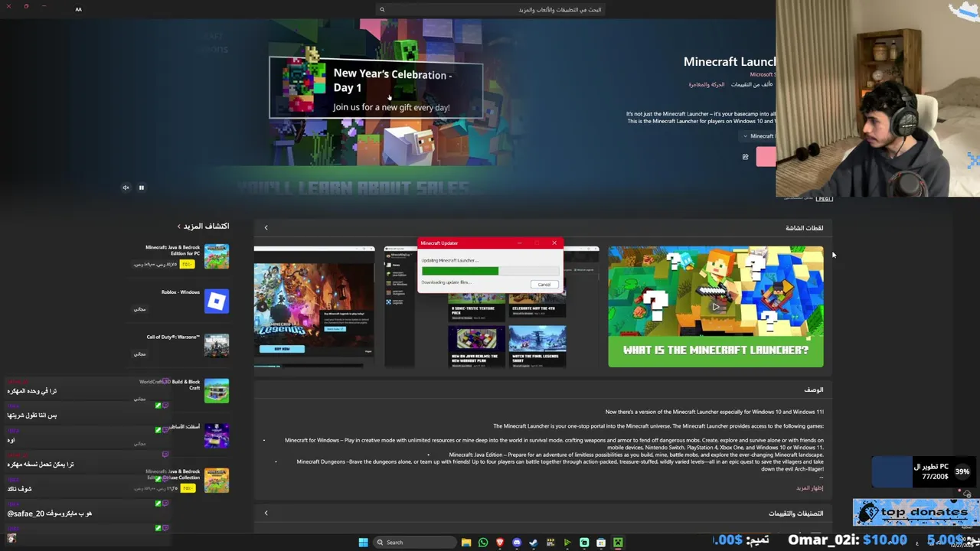Click the Call of Duty: Warzone title text

click(173, 337)
